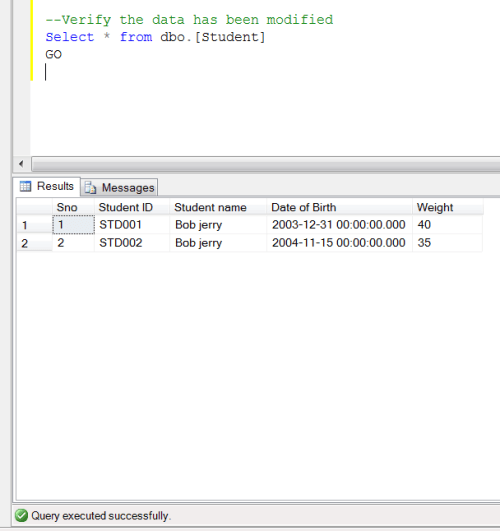Click the Sno cell with value 1

pyautogui.click(x=74, y=225)
